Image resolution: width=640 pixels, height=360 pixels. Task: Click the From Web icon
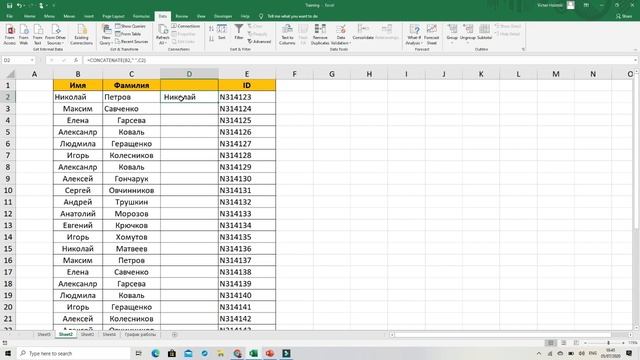24,34
